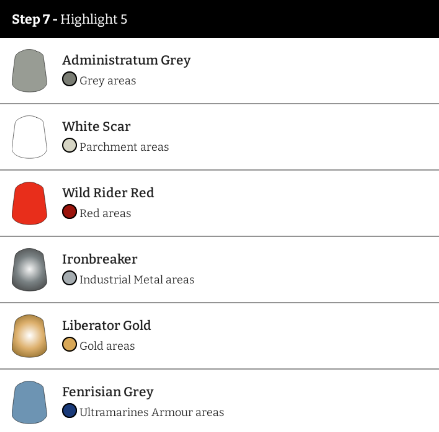This screenshot has width=439, height=432.
Task: Click the silver circle swatch beside Industrial Metal areas
Action: [69, 278]
